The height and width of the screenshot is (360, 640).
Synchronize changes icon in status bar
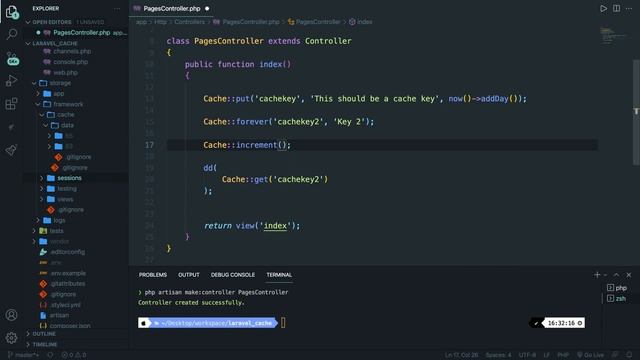coord(50,355)
